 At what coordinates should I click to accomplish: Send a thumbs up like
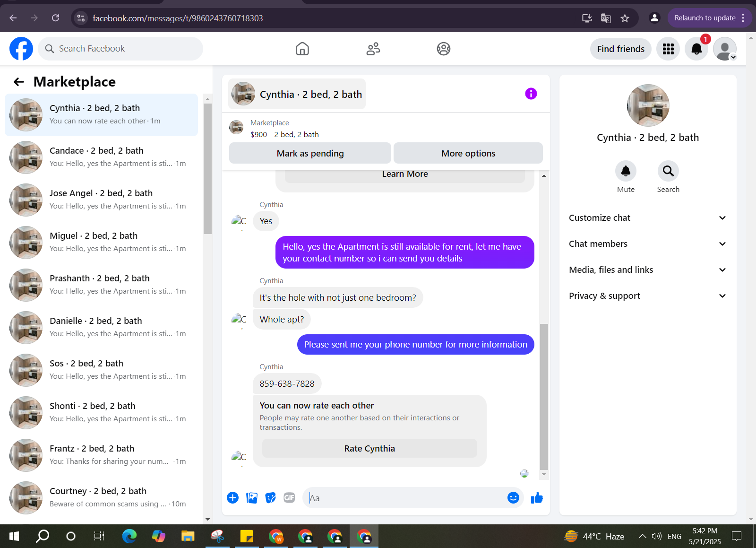[x=537, y=497]
